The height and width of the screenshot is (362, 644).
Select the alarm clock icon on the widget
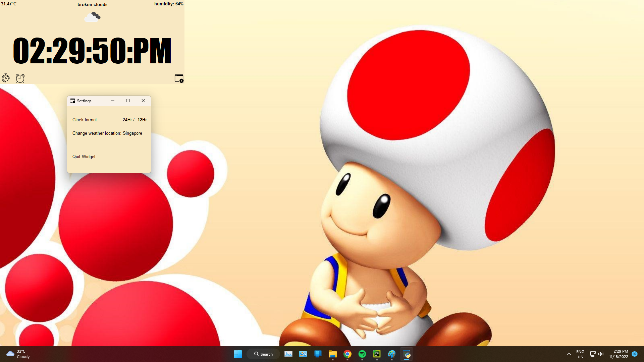tap(20, 78)
